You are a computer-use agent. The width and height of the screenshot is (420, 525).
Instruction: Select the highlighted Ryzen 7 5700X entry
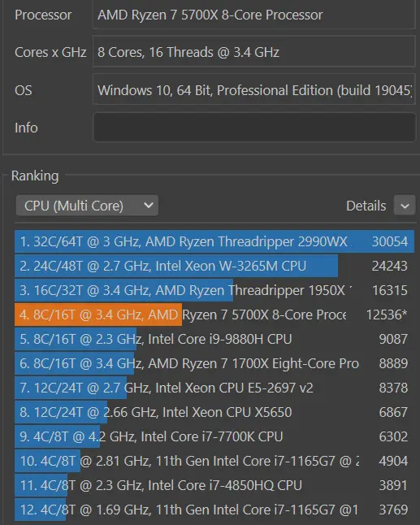tap(214, 315)
